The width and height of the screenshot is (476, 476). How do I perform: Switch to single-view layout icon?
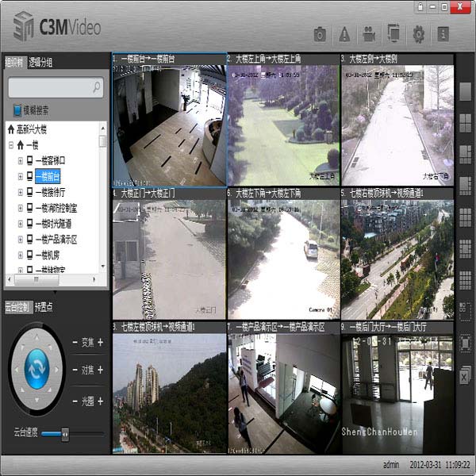(466, 92)
